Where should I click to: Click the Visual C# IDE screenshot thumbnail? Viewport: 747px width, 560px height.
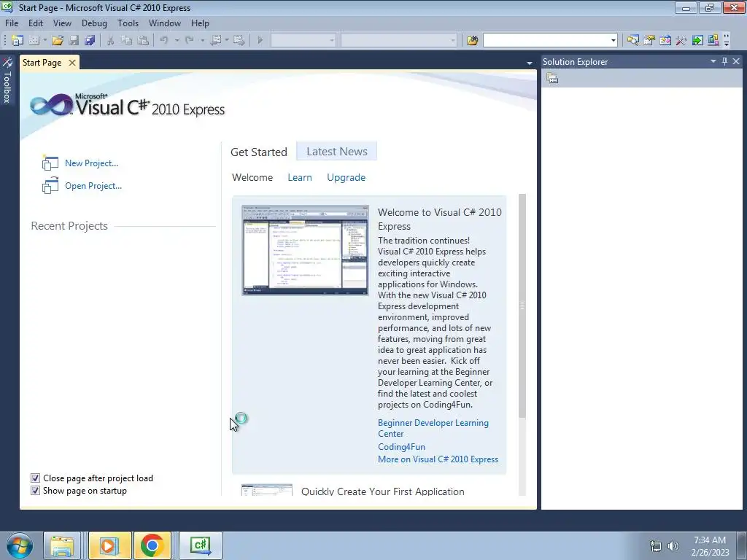tap(306, 250)
